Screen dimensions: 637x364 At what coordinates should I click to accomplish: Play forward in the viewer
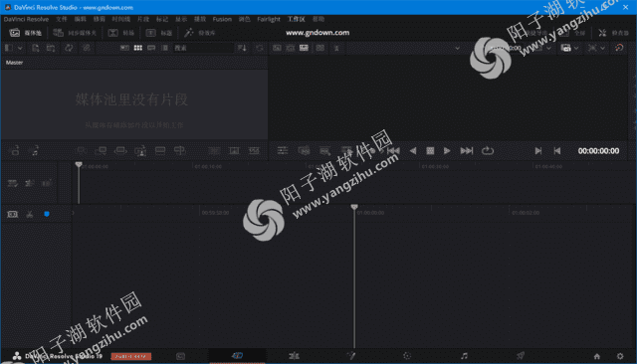pos(447,151)
